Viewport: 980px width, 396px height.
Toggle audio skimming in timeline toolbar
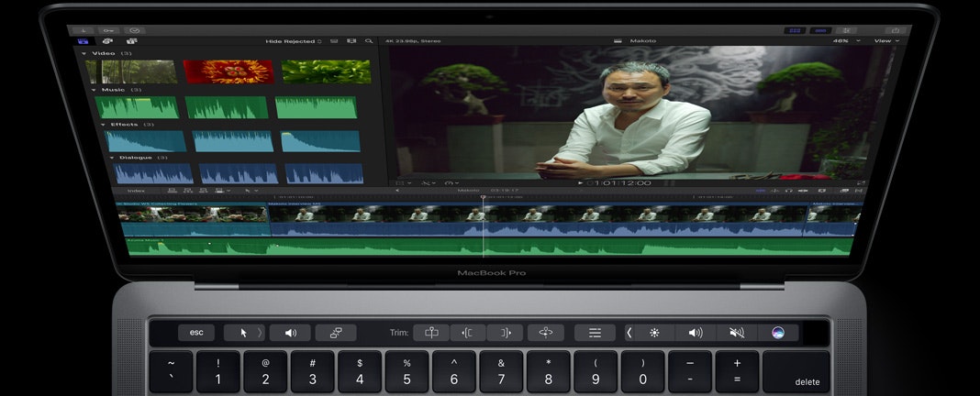pyautogui.click(x=775, y=191)
